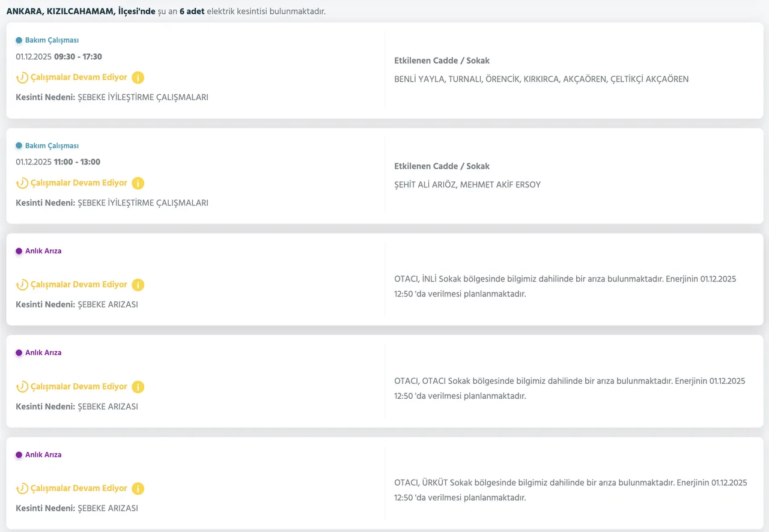Screen dimensions: 769x532
Task: Click the 01.12.2025 09:30 - 17:30 time range
Action: (x=59, y=57)
